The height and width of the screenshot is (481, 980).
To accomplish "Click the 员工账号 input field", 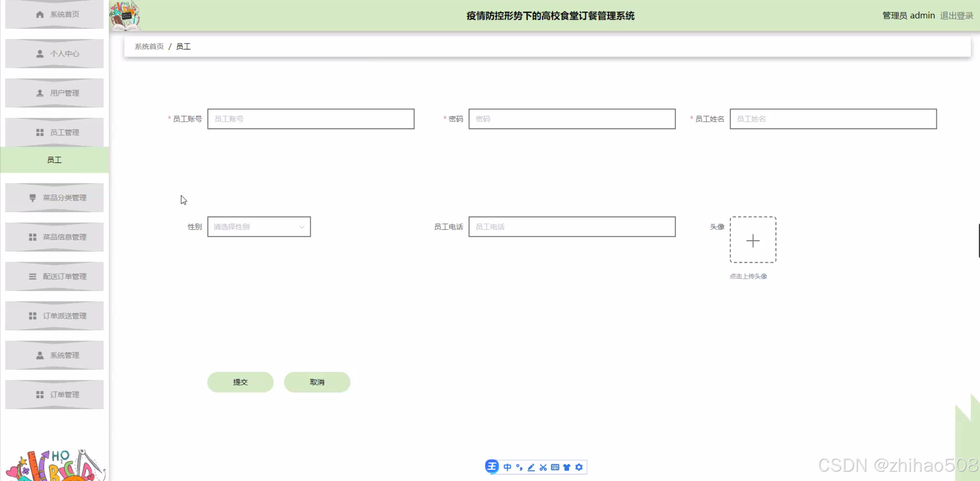I will coord(311,119).
